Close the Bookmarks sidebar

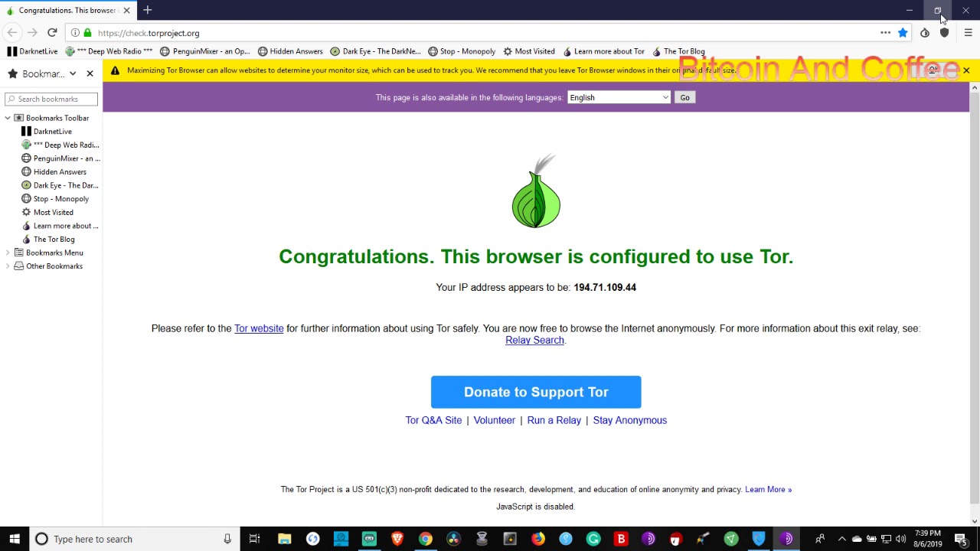[x=90, y=73]
